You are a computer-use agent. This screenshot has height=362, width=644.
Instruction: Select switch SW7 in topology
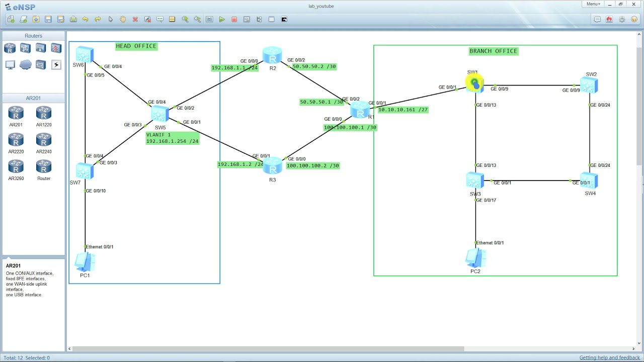85,171
